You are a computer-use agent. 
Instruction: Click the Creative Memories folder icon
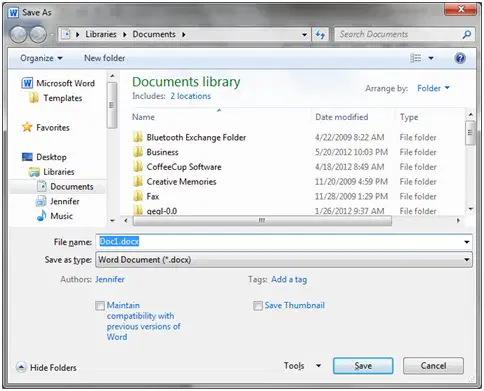[x=138, y=181]
